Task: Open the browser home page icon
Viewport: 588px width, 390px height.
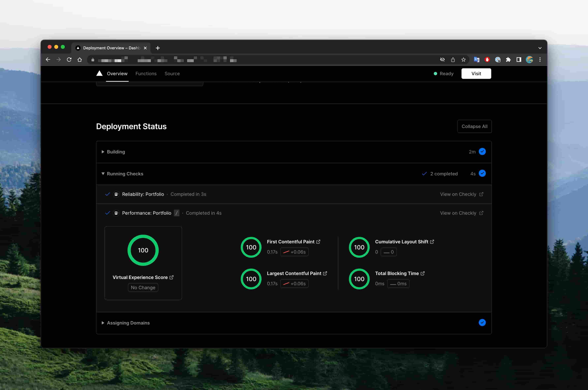Action: [x=79, y=60]
